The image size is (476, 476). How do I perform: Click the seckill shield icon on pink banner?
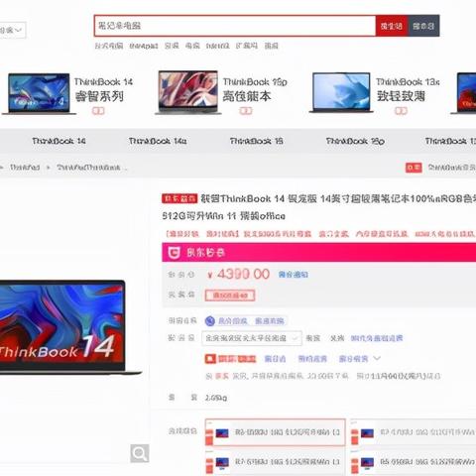tap(175, 253)
